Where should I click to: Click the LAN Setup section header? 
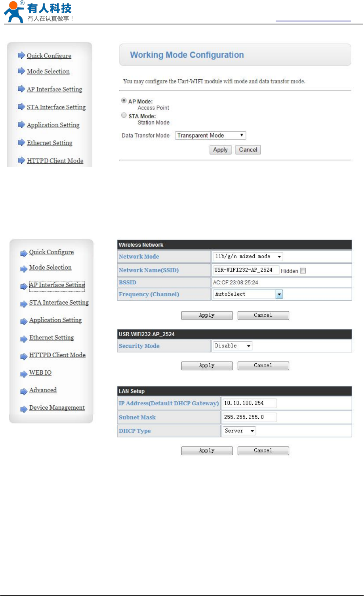tap(234, 391)
